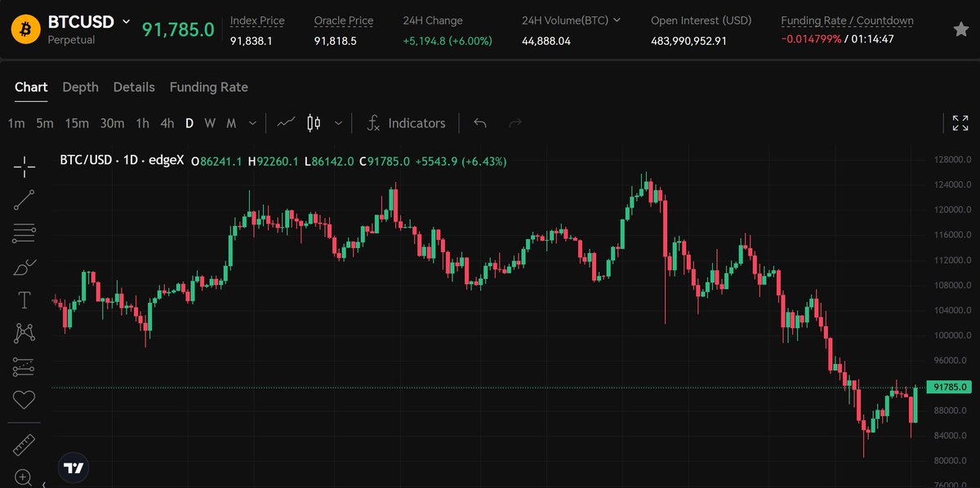Click the 100000.0 price axis label
This screenshot has height=488, width=980.
pos(951,335)
